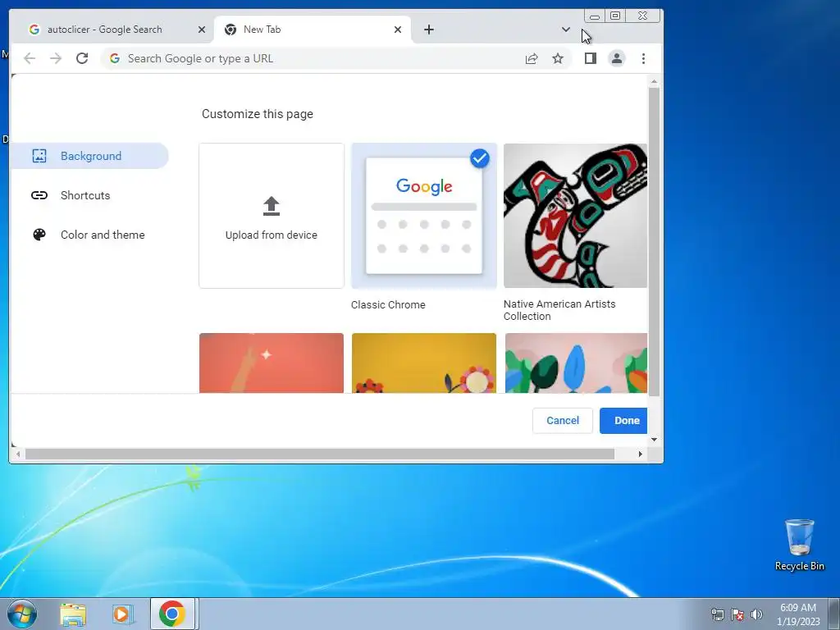The image size is (840, 630).
Task: Pick the pink leaves background thumbnail
Action: click(x=576, y=363)
